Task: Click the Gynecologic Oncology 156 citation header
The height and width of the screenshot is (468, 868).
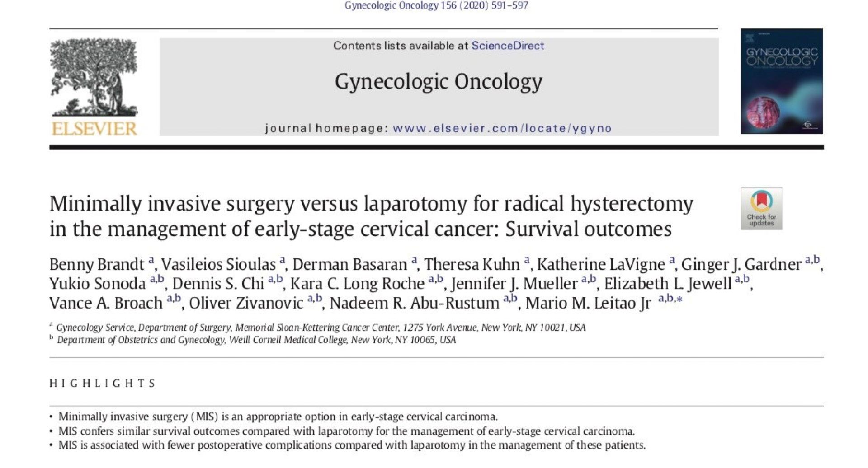Action: pyautogui.click(x=436, y=5)
